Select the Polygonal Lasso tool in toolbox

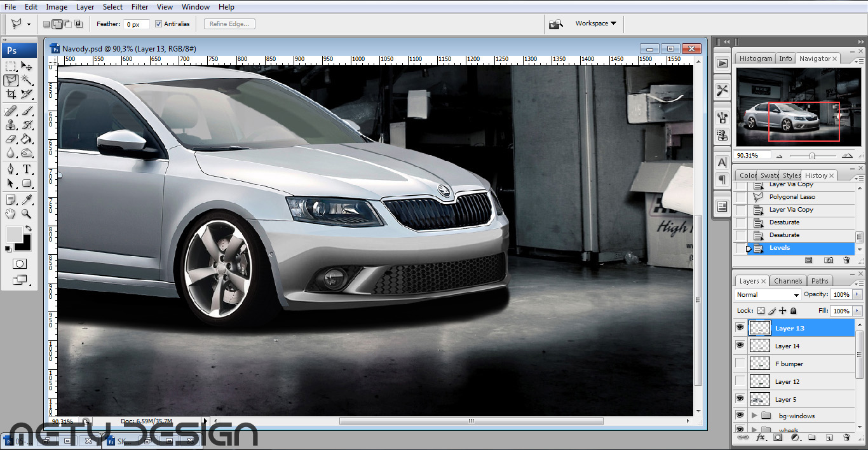click(11, 80)
